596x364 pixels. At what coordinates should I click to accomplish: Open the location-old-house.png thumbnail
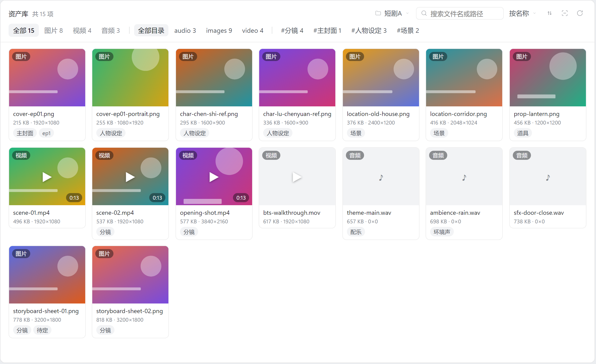(x=381, y=78)
